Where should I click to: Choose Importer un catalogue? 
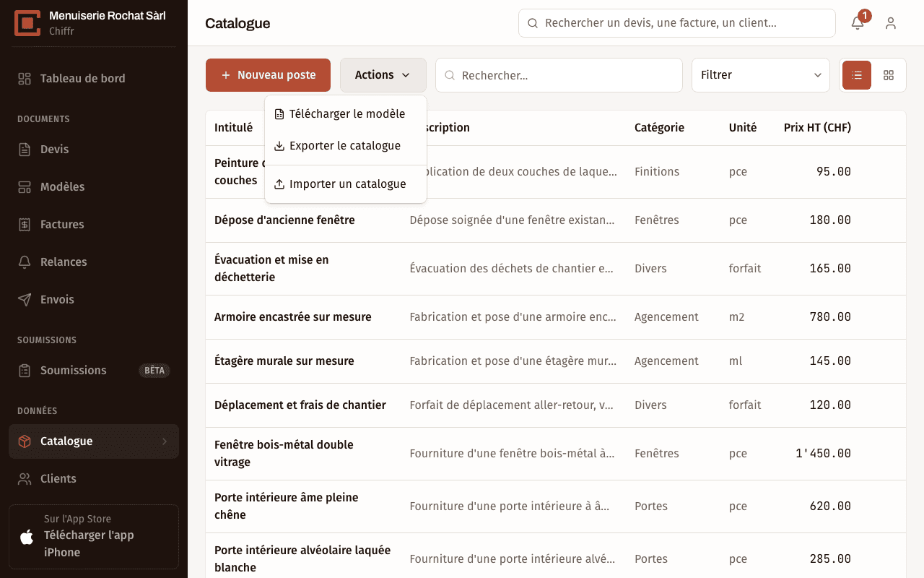click(x=346, y=184)
